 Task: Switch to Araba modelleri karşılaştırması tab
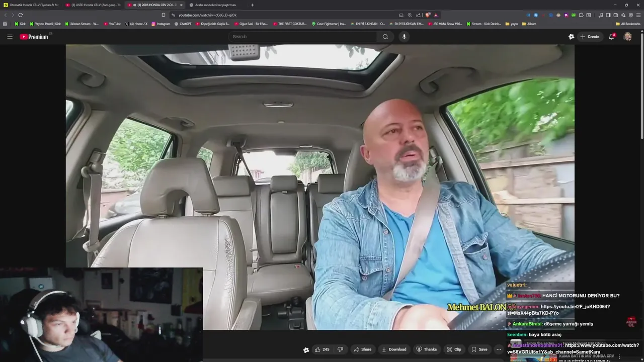click(x=215, y=5)
